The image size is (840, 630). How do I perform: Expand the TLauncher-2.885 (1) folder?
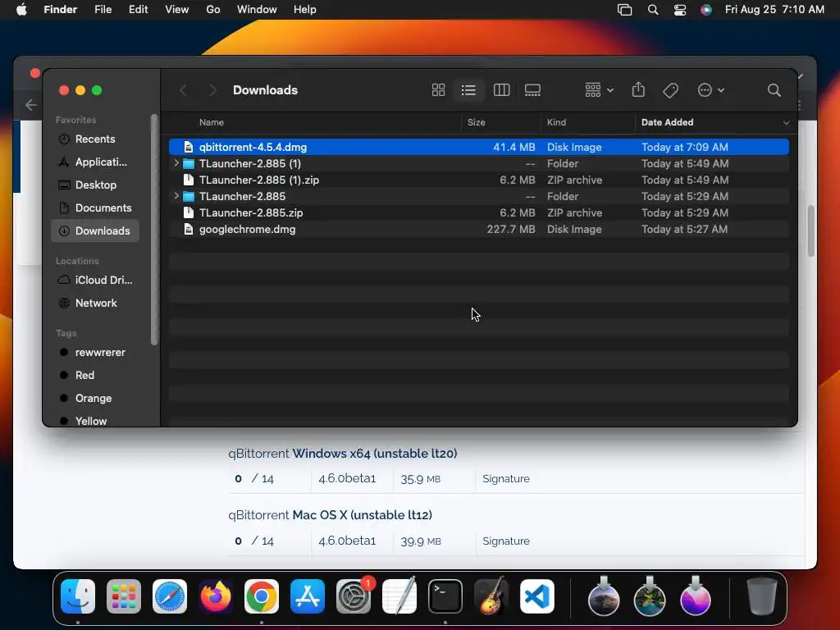tap(176, 163)
